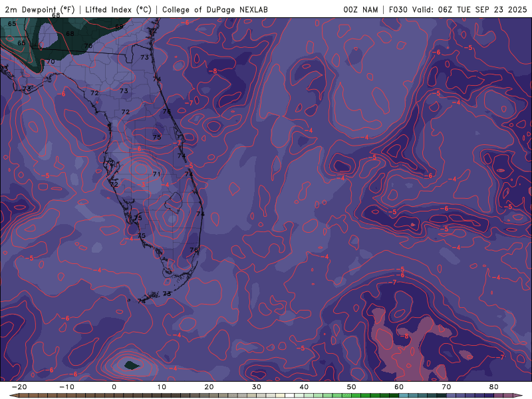
Task: Click the "-3" lifted index contour label
Action: pyautogui.click(x=142, y=184)
